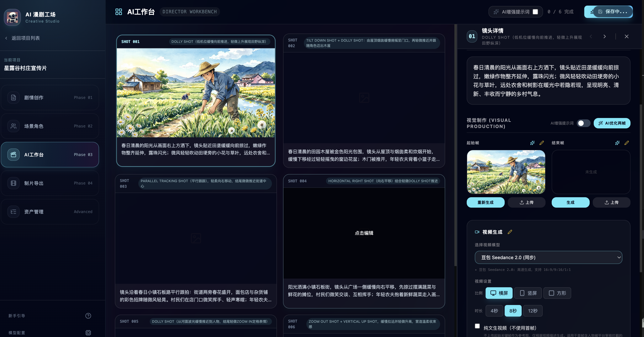The height and width of the screenshot is (337, 644).
Task: Open the 制片导出 Phase 04 tab
Action: coord(50,183)
